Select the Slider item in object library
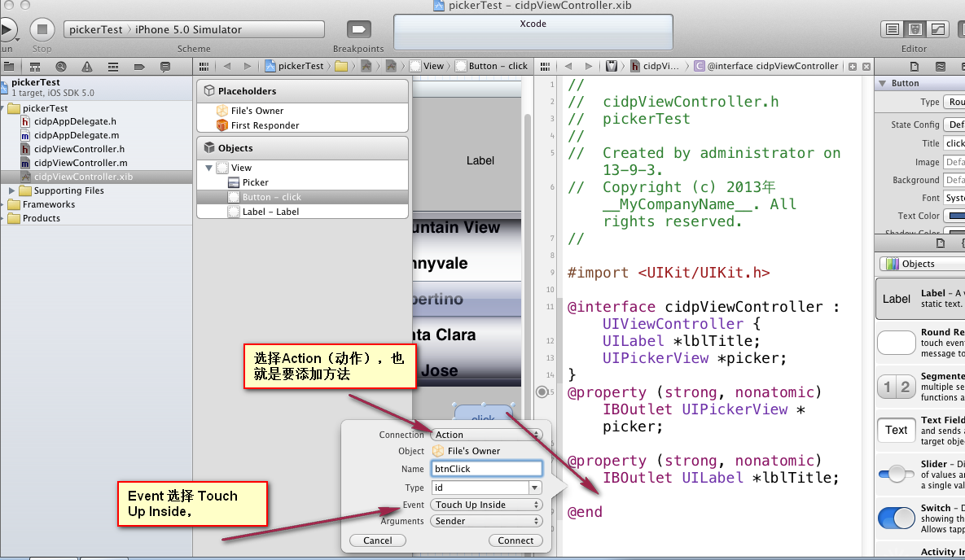The height and width of the screenshot is (560, 965). [x=920, y=475]
